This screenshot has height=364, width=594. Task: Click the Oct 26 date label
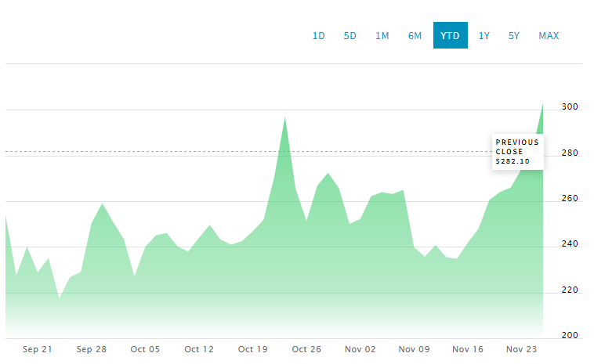pos(306,349)
